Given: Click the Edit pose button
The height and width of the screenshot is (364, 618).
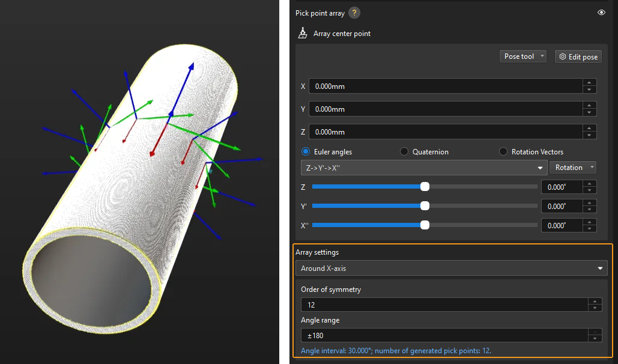Looking at the screenshot, I should coord(578,56).
